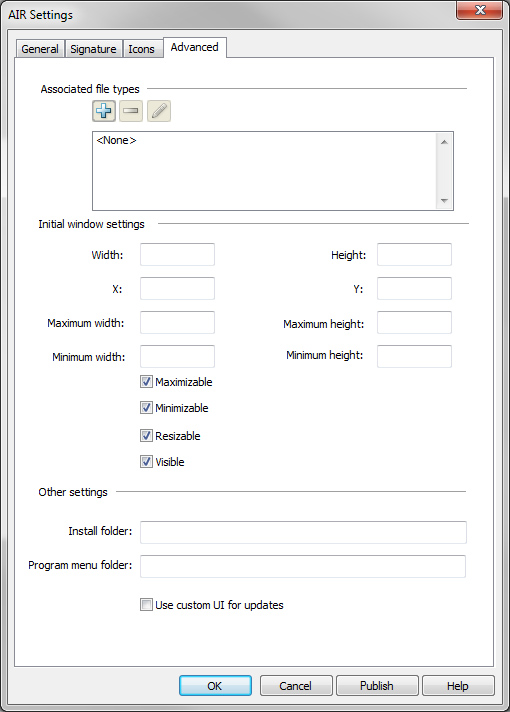Select the Advanced tab
The width and height of the screenshot is (510, 712).
click(194, 47)
